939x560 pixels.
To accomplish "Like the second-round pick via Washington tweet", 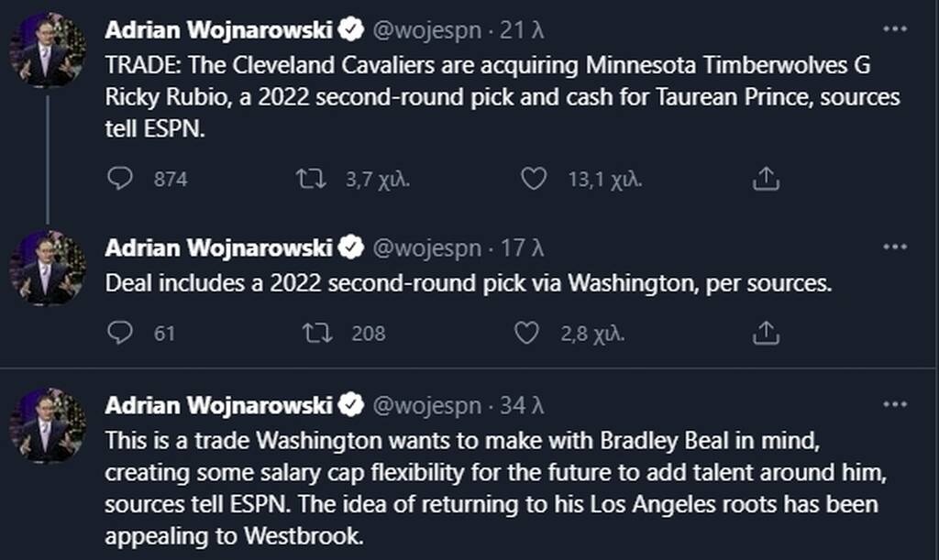I will point(526,334).
